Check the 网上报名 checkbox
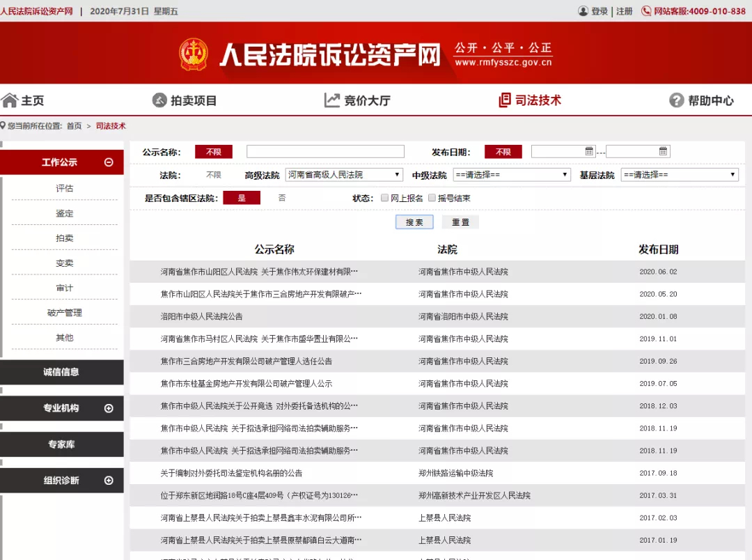752x560 pixels. pyautogui.click(x=384, y=198)
